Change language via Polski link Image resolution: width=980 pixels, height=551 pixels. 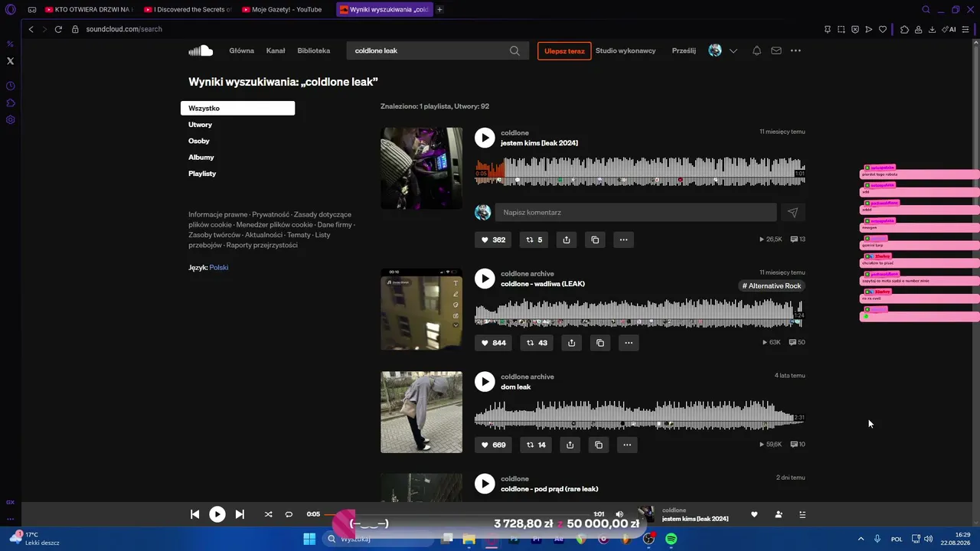tap(219, 268)
